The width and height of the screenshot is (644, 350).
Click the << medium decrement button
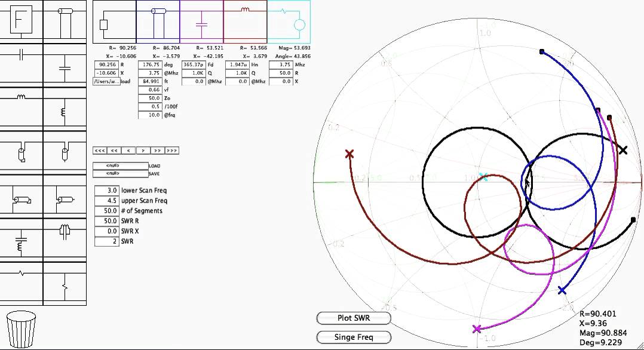pyautogui.click(x=114, y=151)
